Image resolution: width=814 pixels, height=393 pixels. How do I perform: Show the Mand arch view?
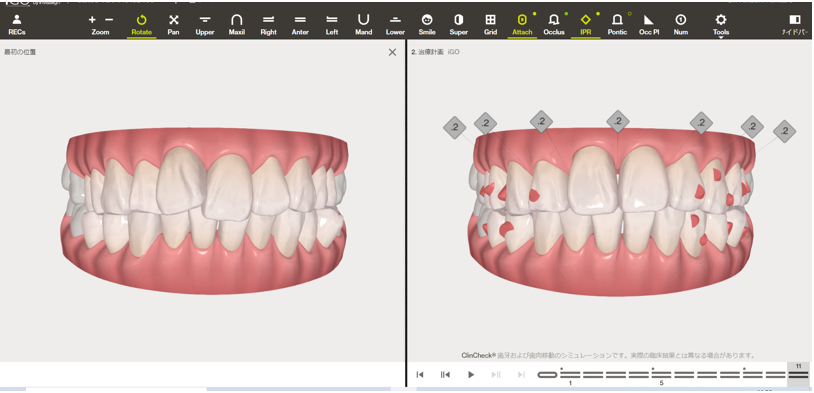pos(363,24)
